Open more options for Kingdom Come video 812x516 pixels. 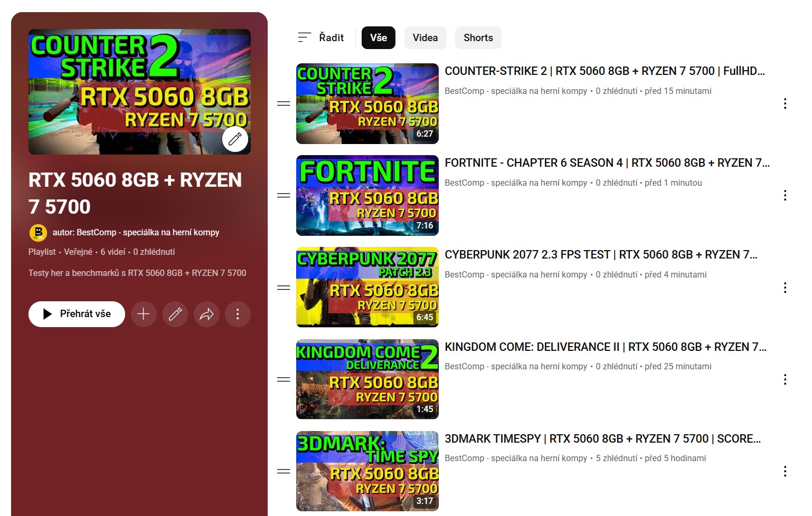[x=785, y=379]
